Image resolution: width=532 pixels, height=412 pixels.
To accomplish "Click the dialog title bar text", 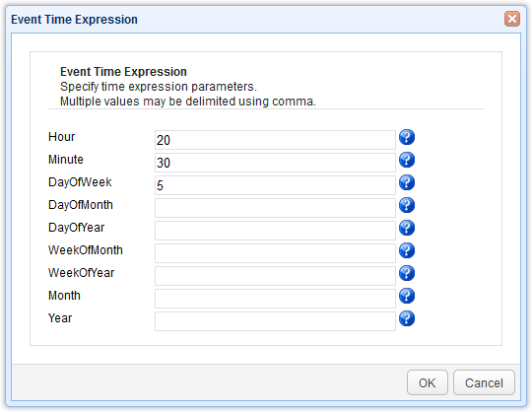I will click(74, 20).
